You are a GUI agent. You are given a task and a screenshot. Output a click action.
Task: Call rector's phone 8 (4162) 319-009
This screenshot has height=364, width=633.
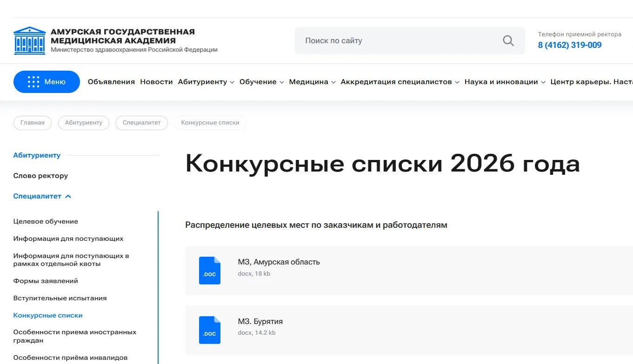point(570,45)
